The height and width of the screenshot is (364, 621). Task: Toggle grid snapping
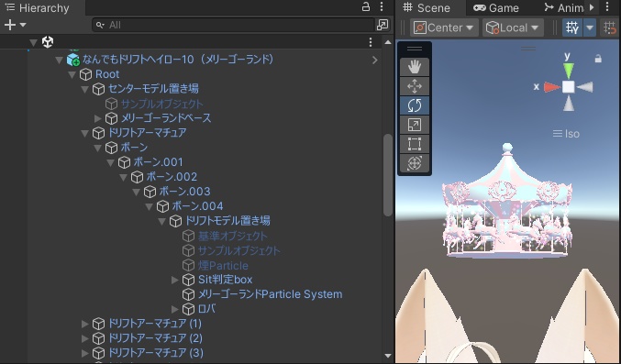tap(610, 28)
